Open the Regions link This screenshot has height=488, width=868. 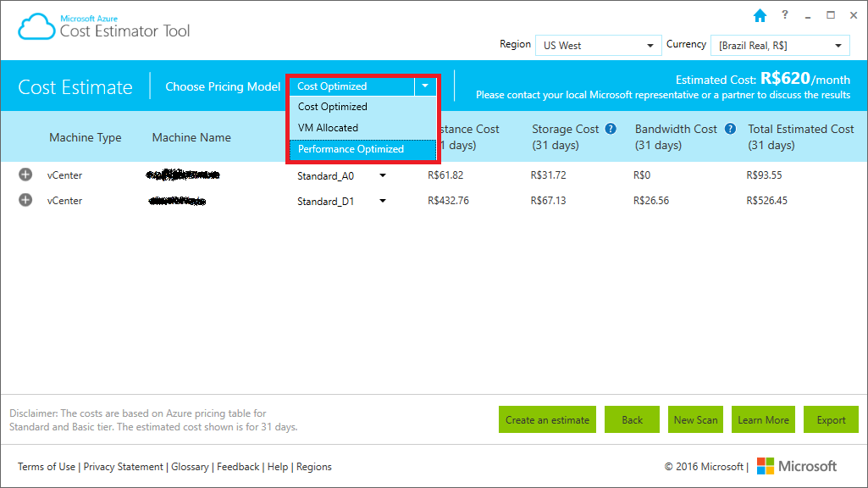click(314, 467)
